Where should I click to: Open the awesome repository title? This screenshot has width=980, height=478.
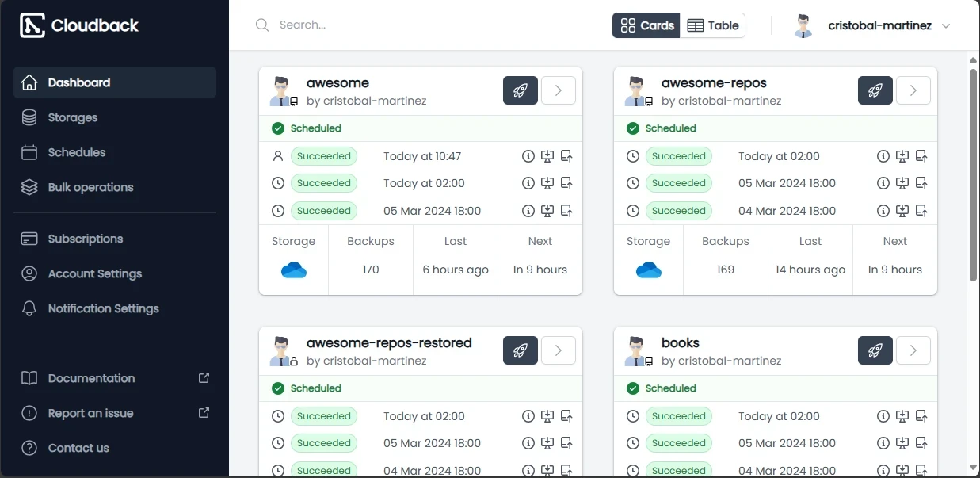(x=337, y=82)
